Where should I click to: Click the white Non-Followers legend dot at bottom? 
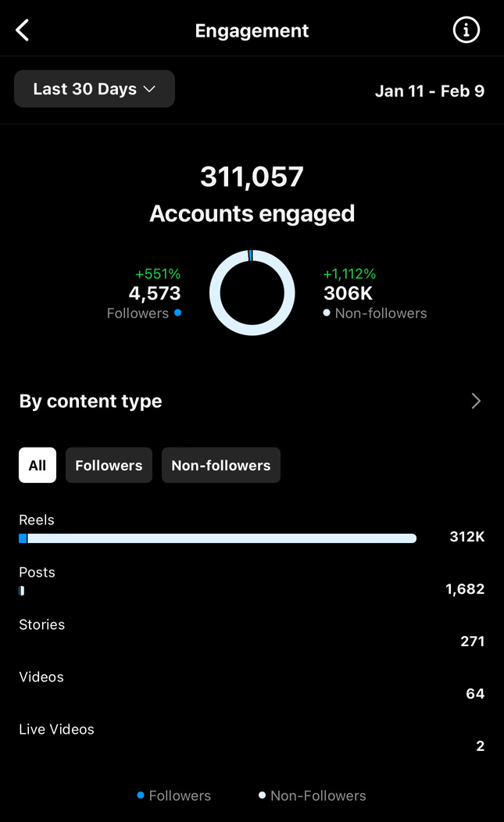coord(263,795)
